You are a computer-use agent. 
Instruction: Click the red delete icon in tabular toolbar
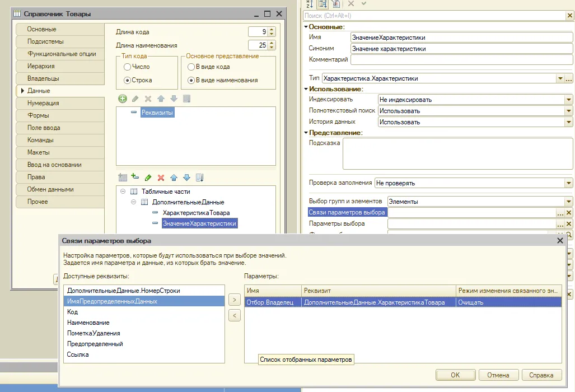pyautogui.click(x=161, y=178)
